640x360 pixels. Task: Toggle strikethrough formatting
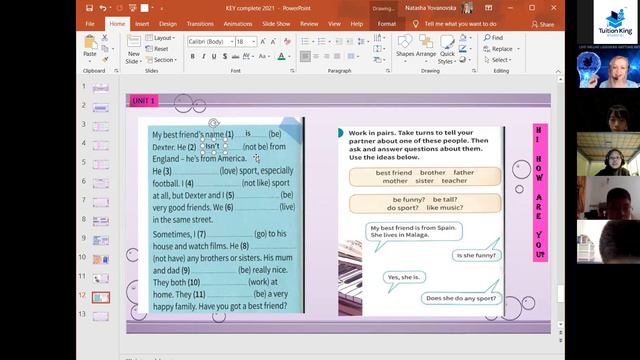pos(235,56)
